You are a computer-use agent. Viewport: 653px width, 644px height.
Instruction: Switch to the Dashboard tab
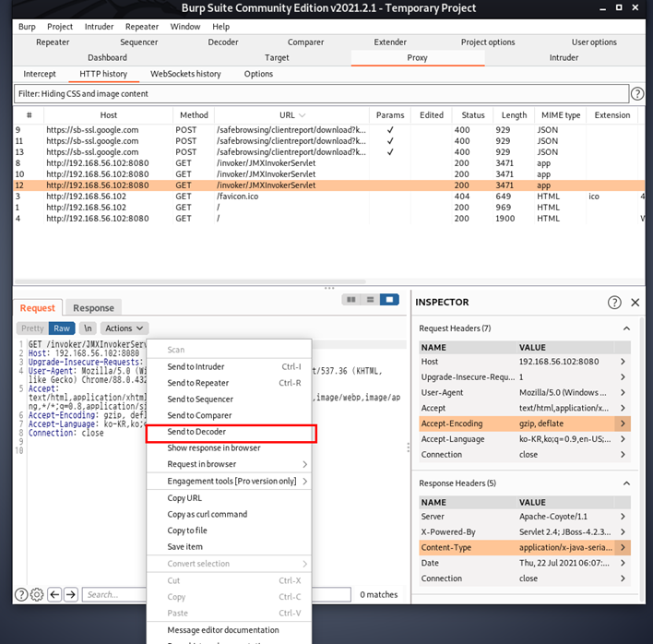point(107,57)
